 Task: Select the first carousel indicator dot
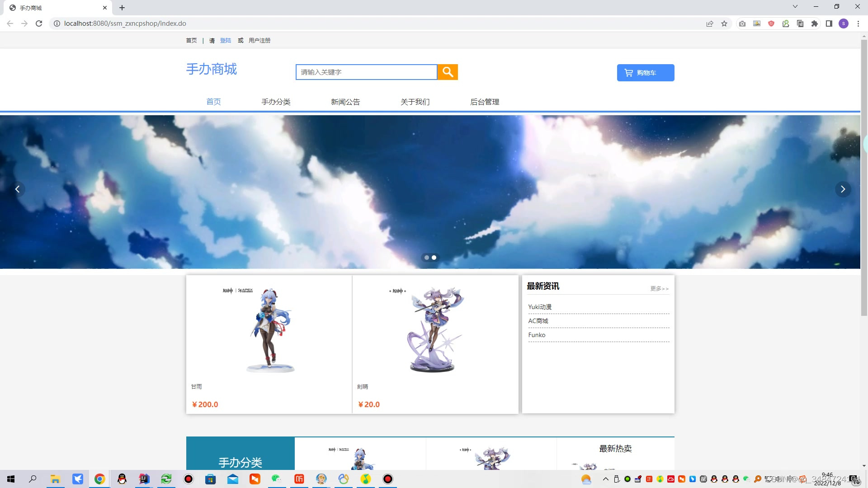427,258
